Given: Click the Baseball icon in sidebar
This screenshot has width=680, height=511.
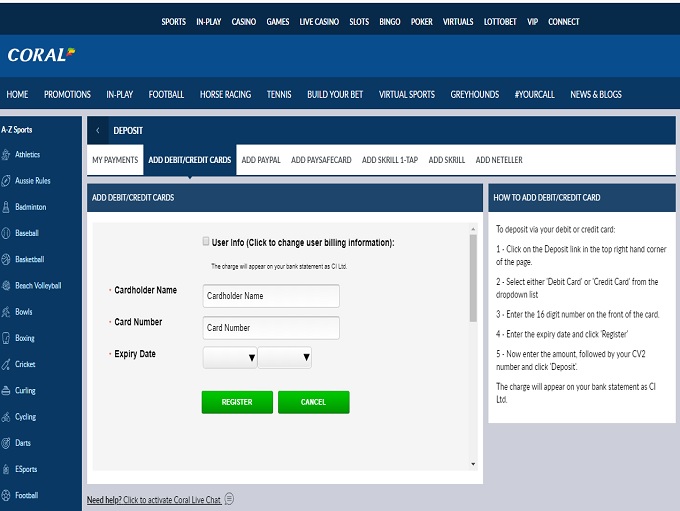Looking at the screenshot, I should [6, 233].
